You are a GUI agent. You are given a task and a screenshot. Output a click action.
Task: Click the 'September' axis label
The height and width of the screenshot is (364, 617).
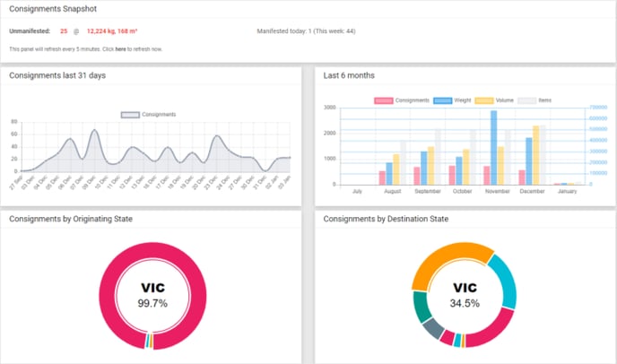point(428,191)
